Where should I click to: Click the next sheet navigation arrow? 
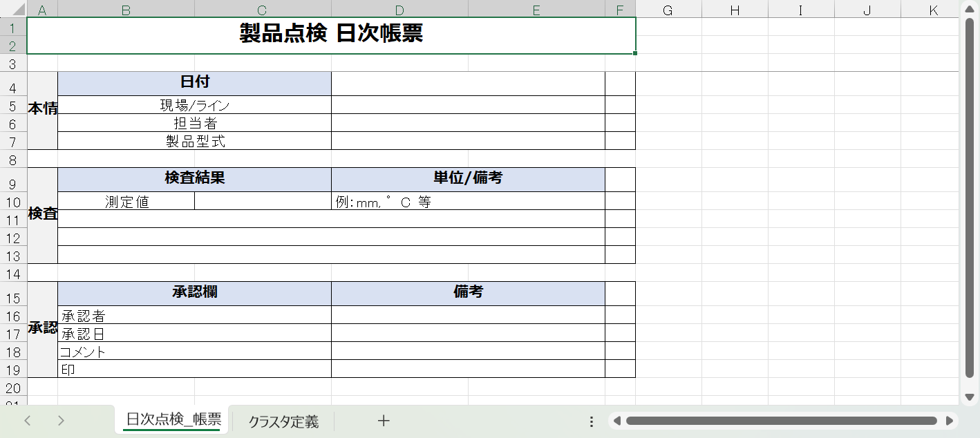click(x=61, y=421)
